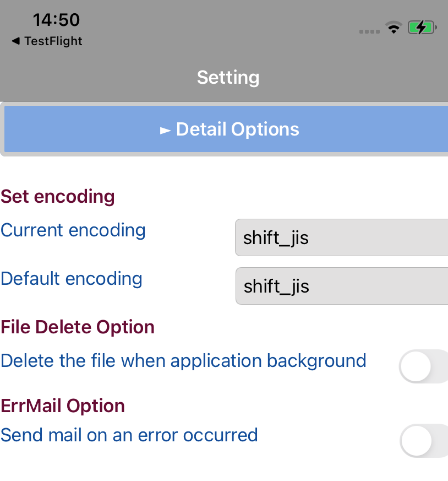Select the ErrMail Option section header

[x=63, y=406]
